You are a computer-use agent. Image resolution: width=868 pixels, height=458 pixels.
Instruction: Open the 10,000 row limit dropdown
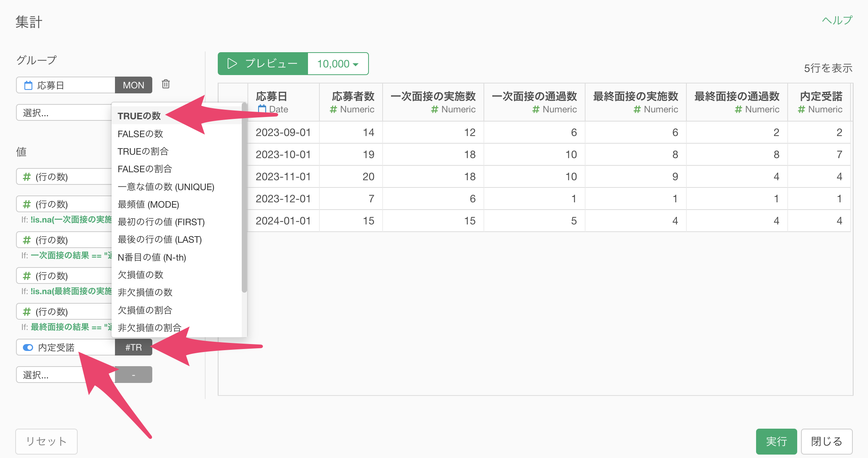pos(338,64)
